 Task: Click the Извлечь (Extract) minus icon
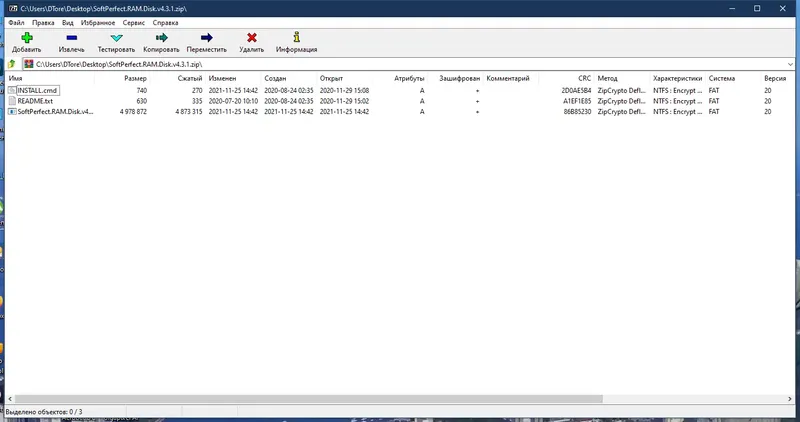tap(71, 38)
